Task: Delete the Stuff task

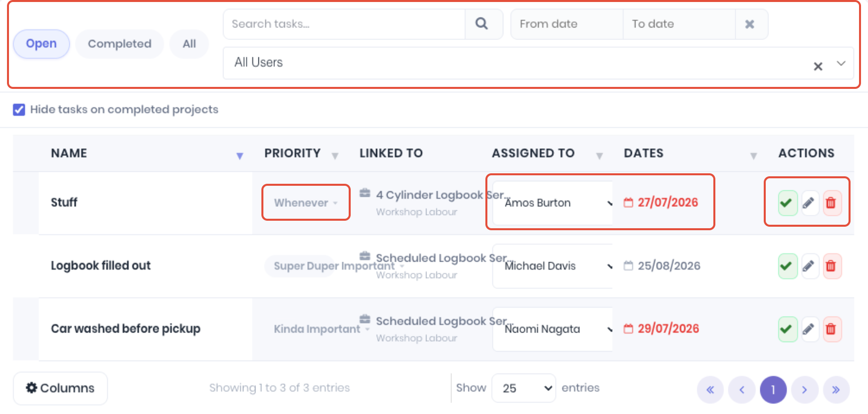Action: (832, 203)
